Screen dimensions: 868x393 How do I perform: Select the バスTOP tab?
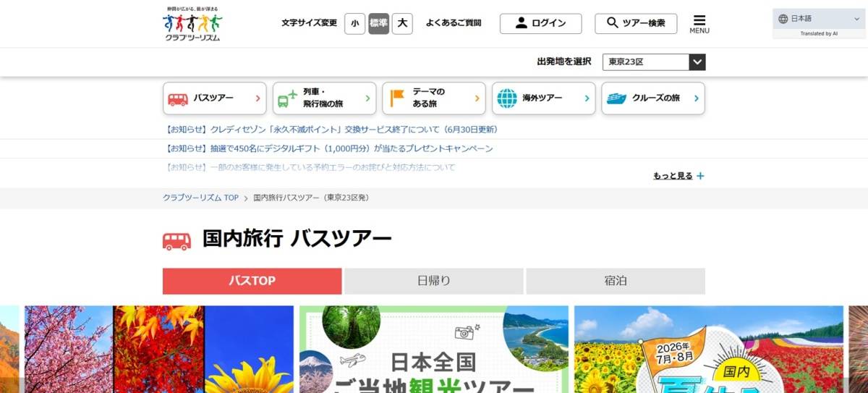(252, 281)
